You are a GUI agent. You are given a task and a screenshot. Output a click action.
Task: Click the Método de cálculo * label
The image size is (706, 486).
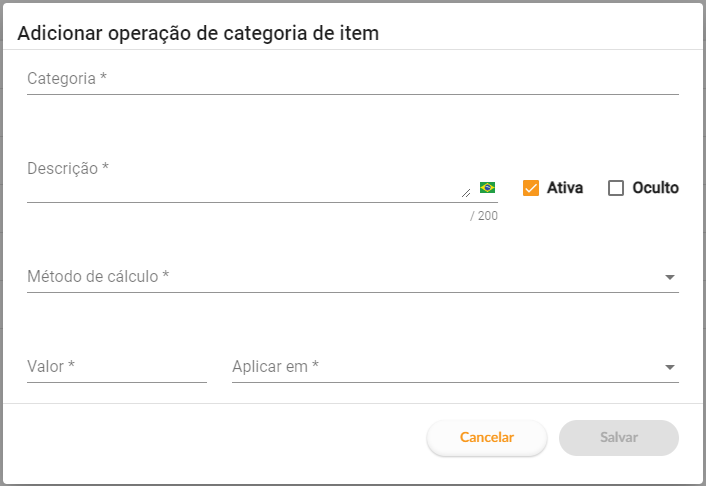98,277
